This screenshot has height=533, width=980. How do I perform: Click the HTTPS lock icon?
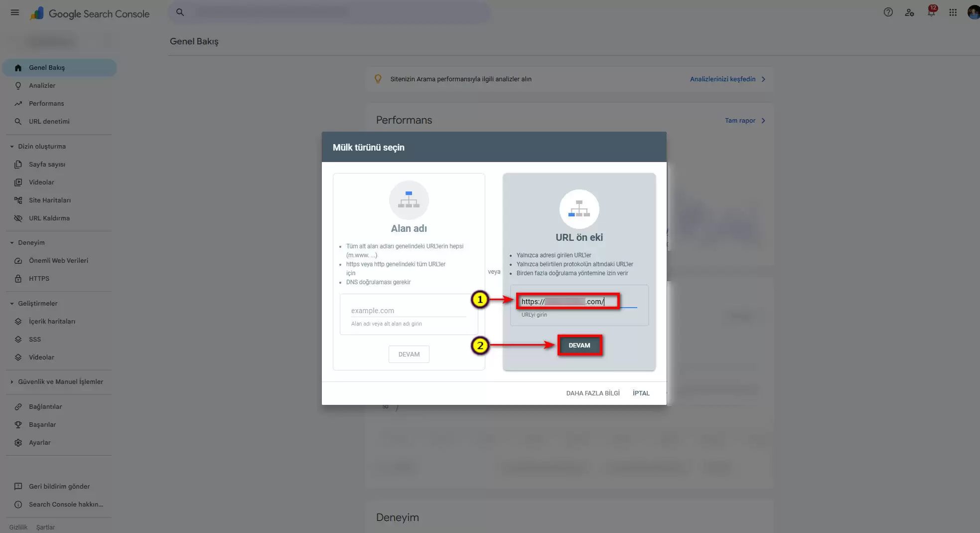point(18,279)
